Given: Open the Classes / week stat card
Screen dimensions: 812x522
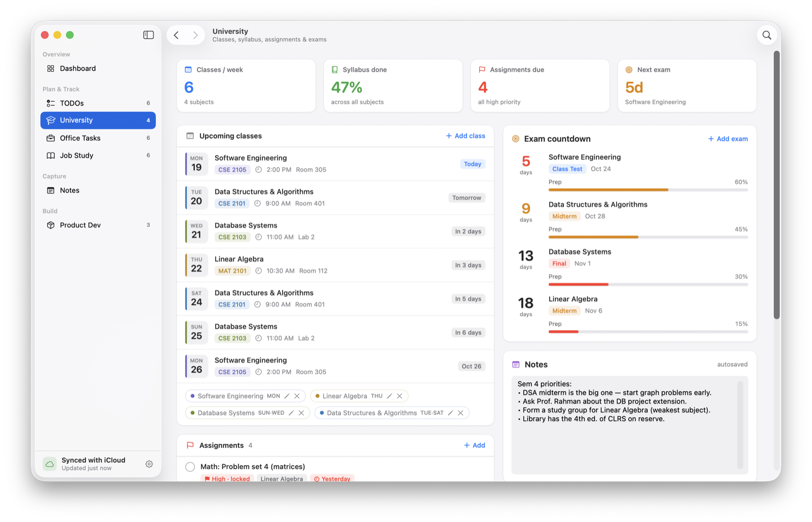Looking at the screenshot, I should [246, 86].
